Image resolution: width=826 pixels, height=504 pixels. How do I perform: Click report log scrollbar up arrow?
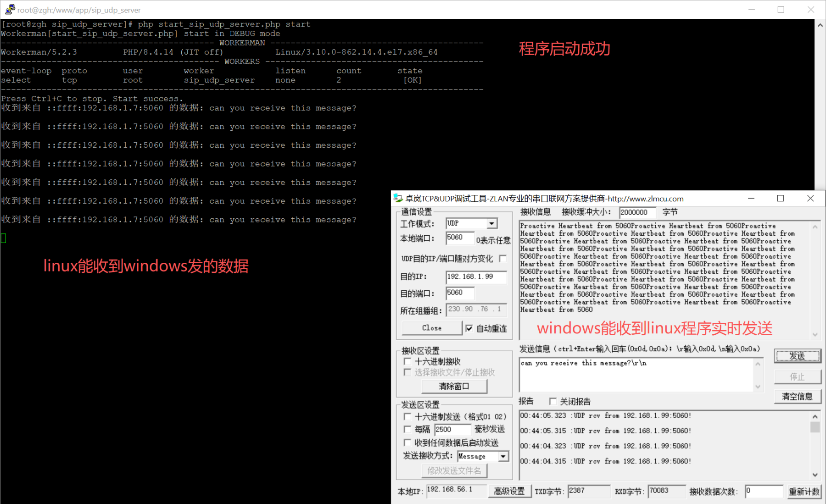(x=815, y=416)
